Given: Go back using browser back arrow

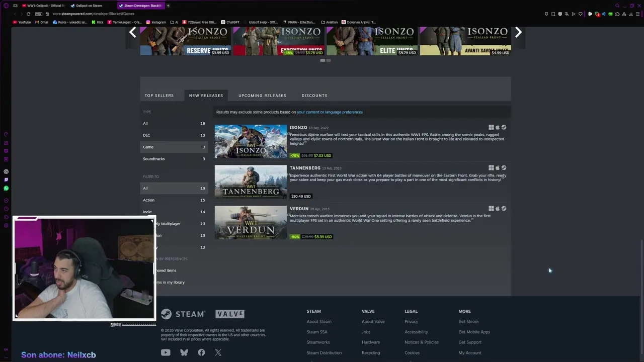Looking at the screenshot, I should (15, 14).
